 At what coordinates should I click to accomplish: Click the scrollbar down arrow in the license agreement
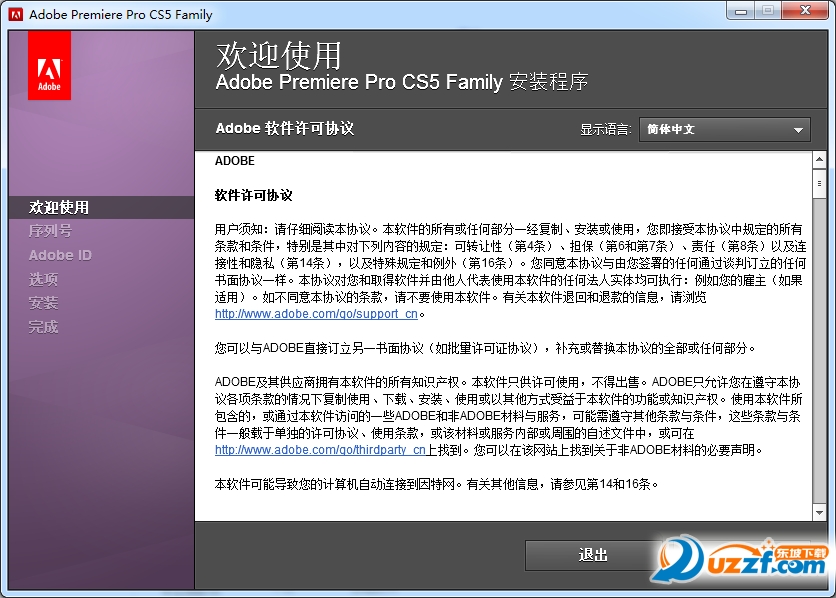[819, 513]
